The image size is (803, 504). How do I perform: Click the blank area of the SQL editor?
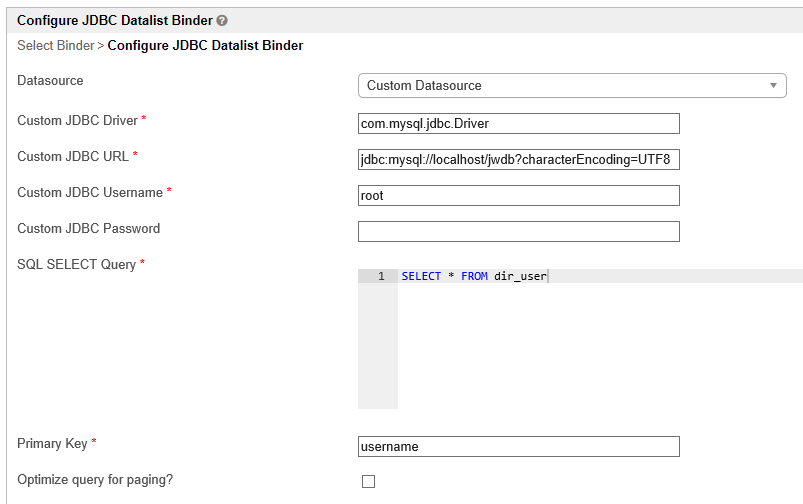[600, 350]
